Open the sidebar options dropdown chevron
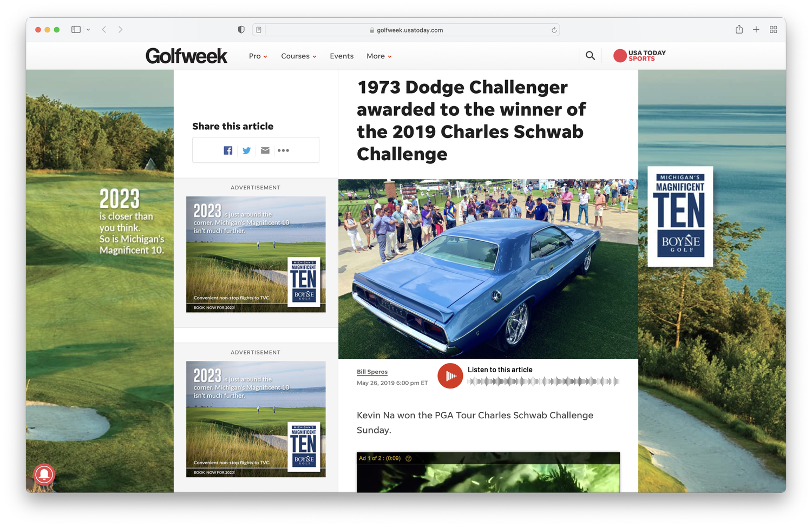This screenshot has height=527, width=812. pyautogui.click(x=88, y=30)
